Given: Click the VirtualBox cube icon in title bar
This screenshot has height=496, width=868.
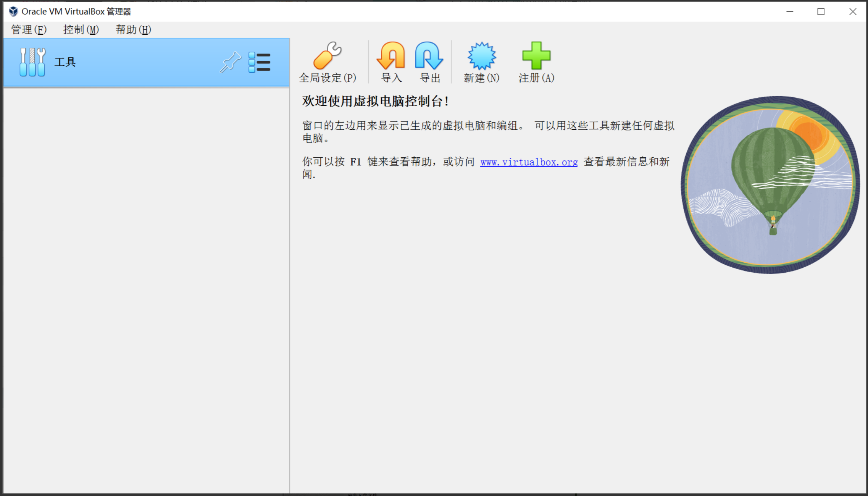Looking at the screenshot, I should click(13, 11).
